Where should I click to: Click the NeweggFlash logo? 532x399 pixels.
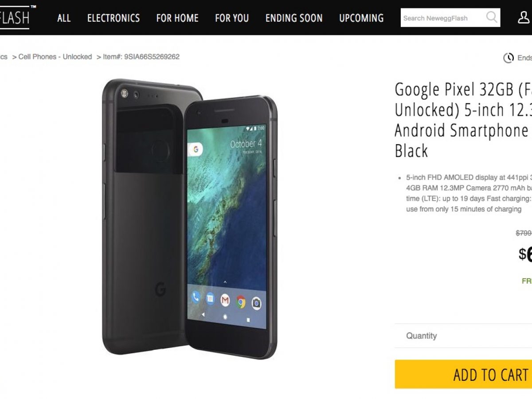[x=15, y=17]
